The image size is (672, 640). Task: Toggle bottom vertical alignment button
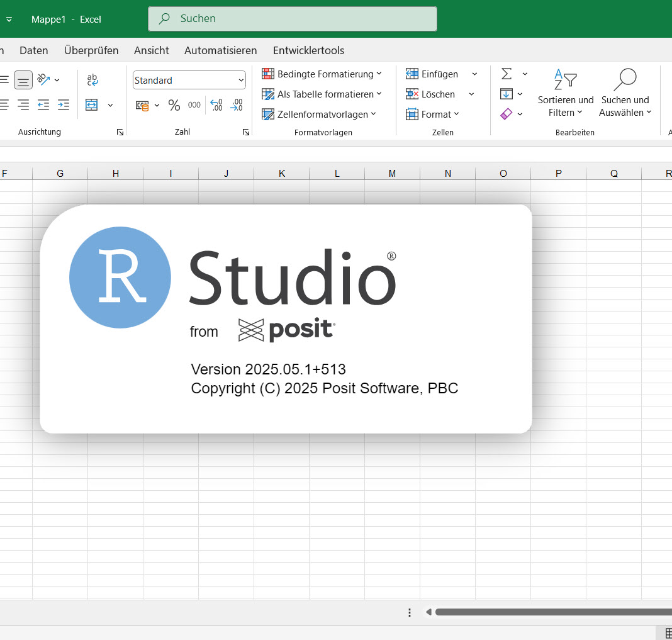[23, 80]
